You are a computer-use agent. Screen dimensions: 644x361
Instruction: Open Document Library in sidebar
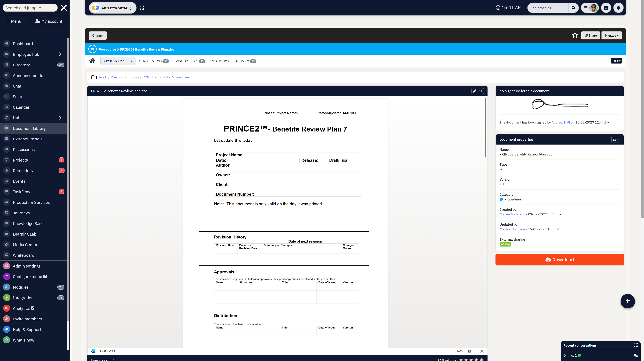tap(33, 128)
